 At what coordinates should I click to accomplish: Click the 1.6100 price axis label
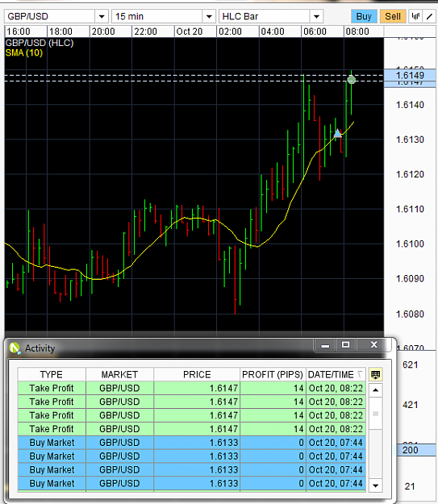410,244
